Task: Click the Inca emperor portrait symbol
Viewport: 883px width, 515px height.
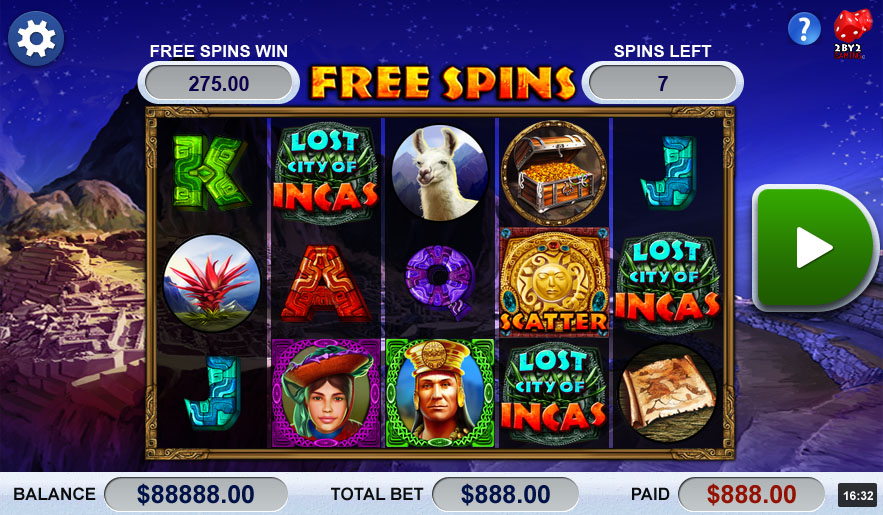Action: pos(440,393)
